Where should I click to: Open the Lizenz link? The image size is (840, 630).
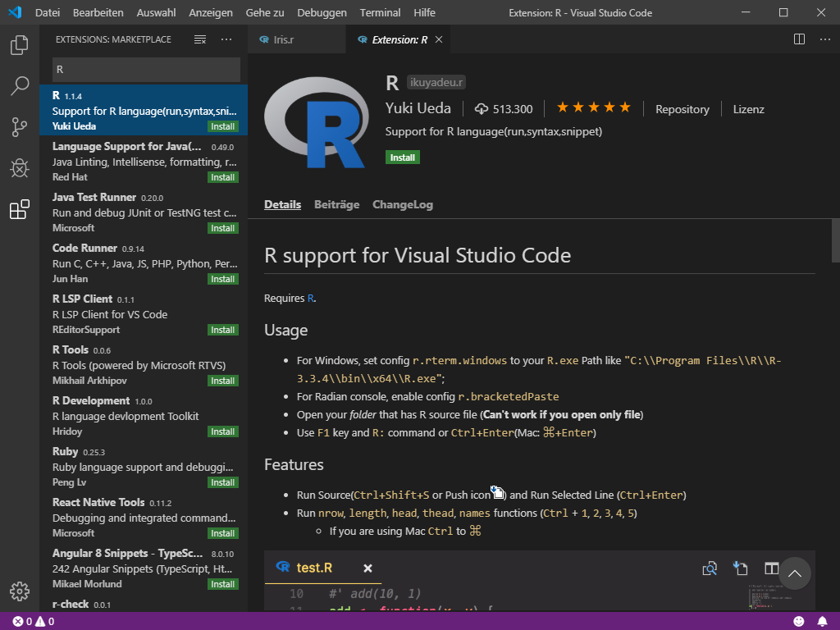tap(748, 109)
